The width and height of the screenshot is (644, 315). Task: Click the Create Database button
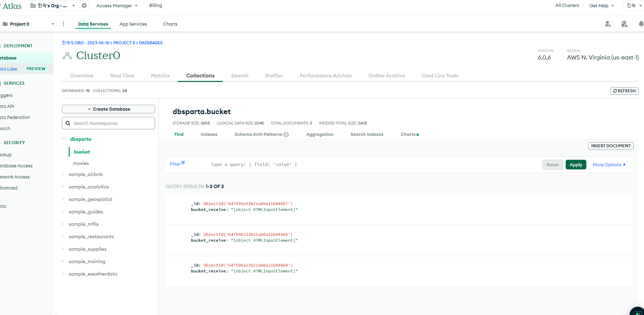[108, 109]
